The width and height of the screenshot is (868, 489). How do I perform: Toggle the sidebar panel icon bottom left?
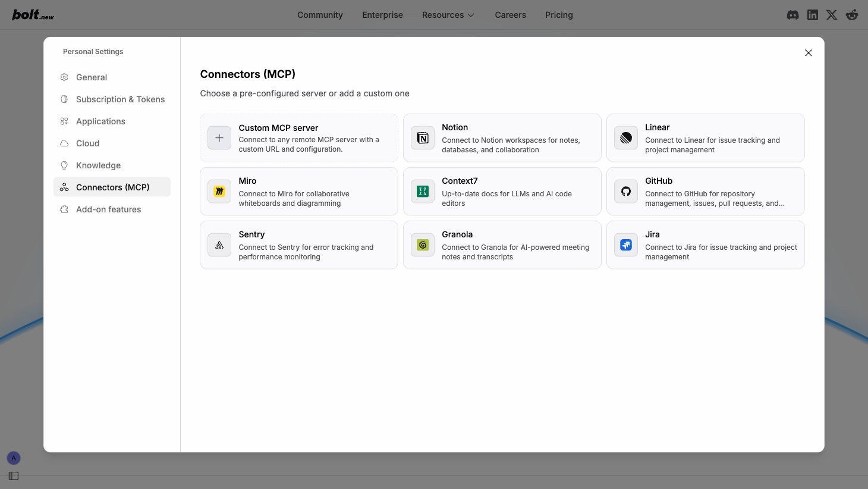click(x=13, y=475)
